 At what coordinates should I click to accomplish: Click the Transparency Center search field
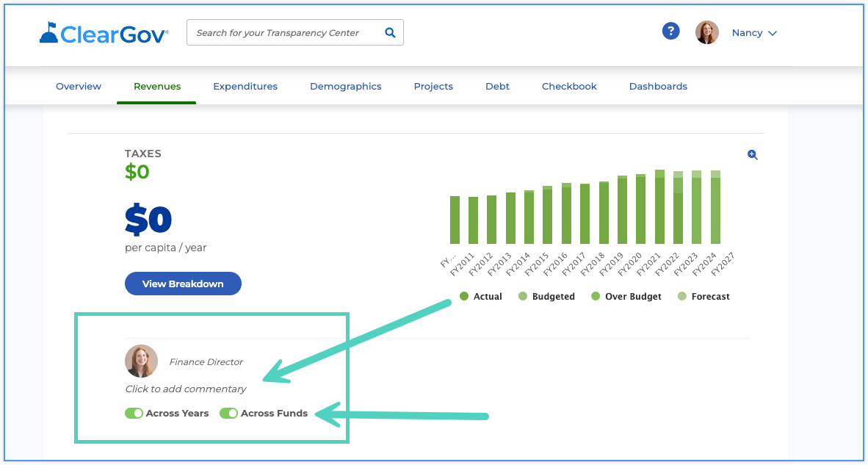(295, 32)
